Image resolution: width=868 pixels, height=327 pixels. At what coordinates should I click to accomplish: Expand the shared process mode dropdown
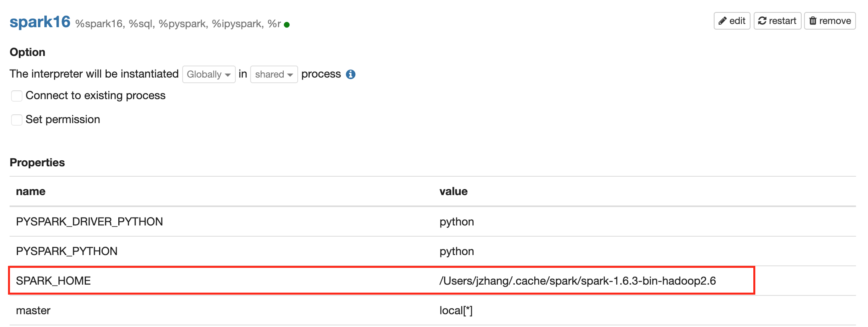[x=274, y=74]
